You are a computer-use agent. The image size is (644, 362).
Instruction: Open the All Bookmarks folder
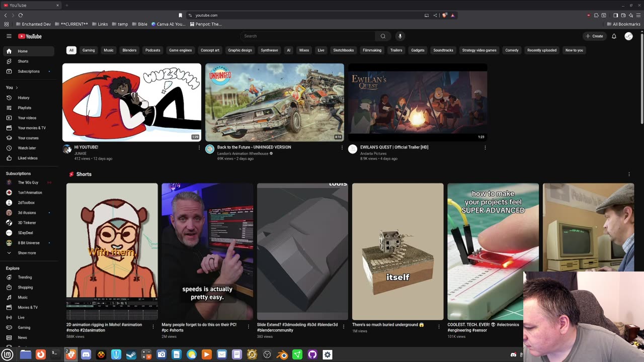pyautogui.click(x=623, y=24)
